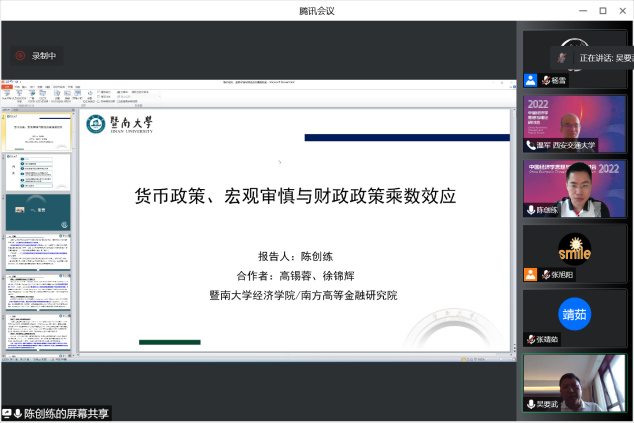
Task: Click microphone icon beside 陈创练的屏幕共享
Action: [x=18, y=413]
